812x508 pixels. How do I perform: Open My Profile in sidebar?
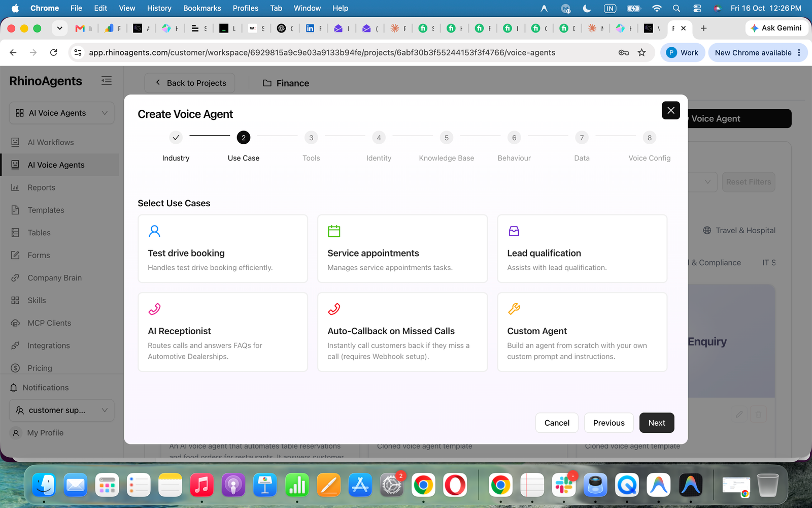point(45,433)
